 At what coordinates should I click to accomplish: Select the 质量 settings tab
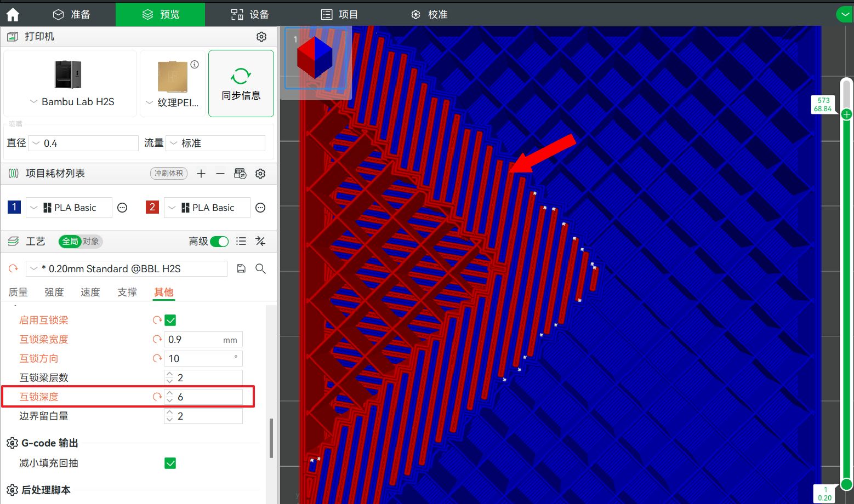[18, 293]
